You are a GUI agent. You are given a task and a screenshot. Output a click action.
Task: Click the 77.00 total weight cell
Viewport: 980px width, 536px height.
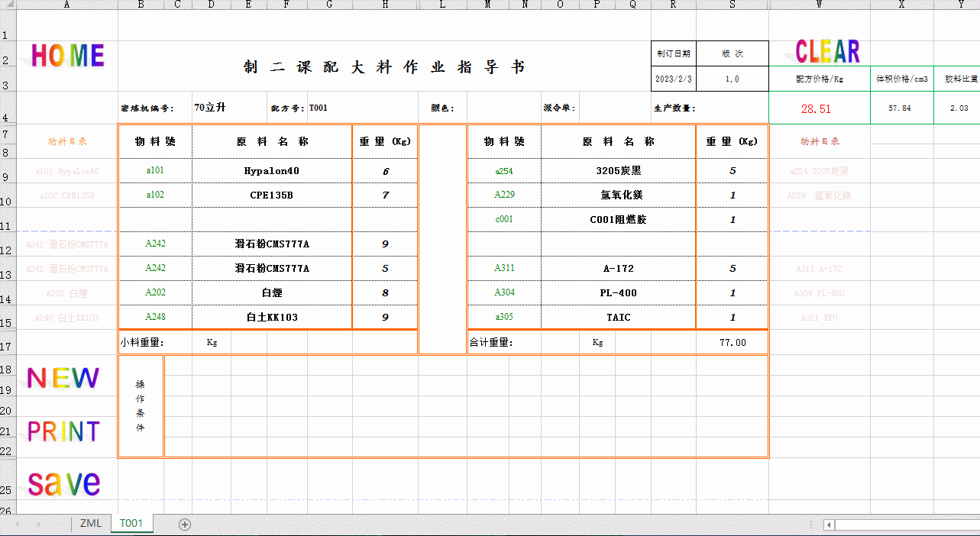732,343
